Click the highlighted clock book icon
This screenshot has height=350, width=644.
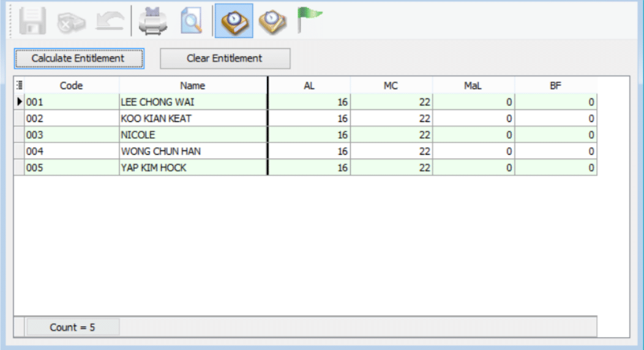click(233, 21)
